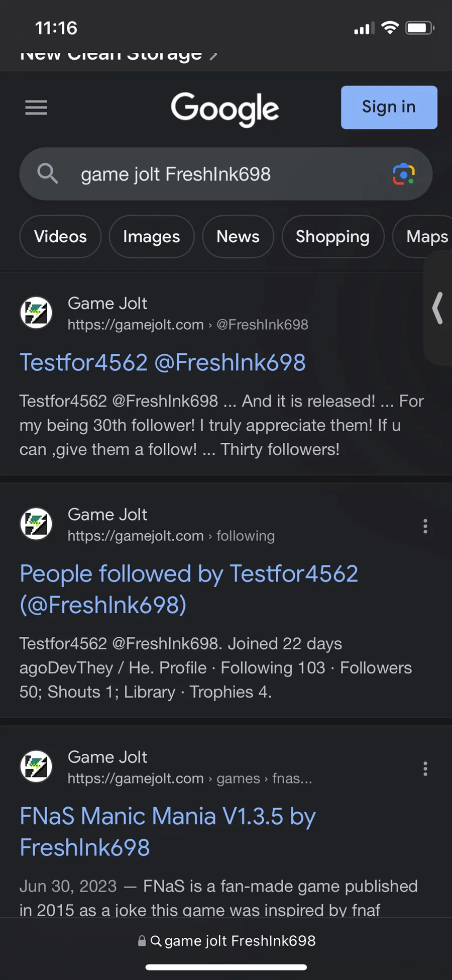Tap Game Jolt favicon of FNaS result
Viewport: 452px width, 980px height.
pos(36,766)
